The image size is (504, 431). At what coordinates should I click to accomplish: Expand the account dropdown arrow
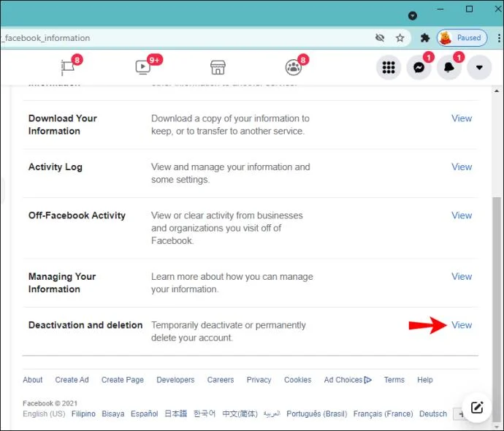click(479, 67)
